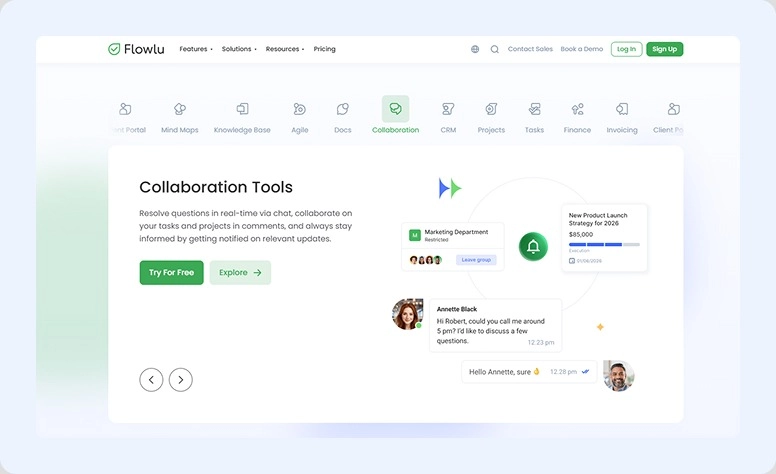Select the Agile feature icon
The height and width of the screenshot is (474, 776).
299,109
